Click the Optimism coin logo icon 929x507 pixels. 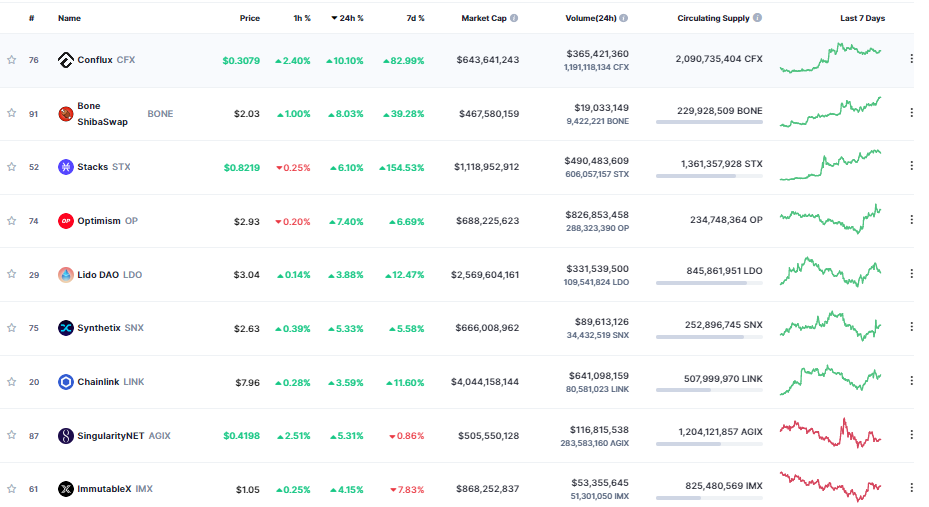66,221
